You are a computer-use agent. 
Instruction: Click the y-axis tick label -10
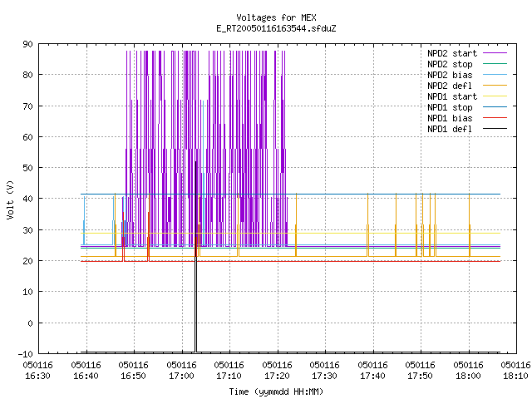click(x=26, y=354)
